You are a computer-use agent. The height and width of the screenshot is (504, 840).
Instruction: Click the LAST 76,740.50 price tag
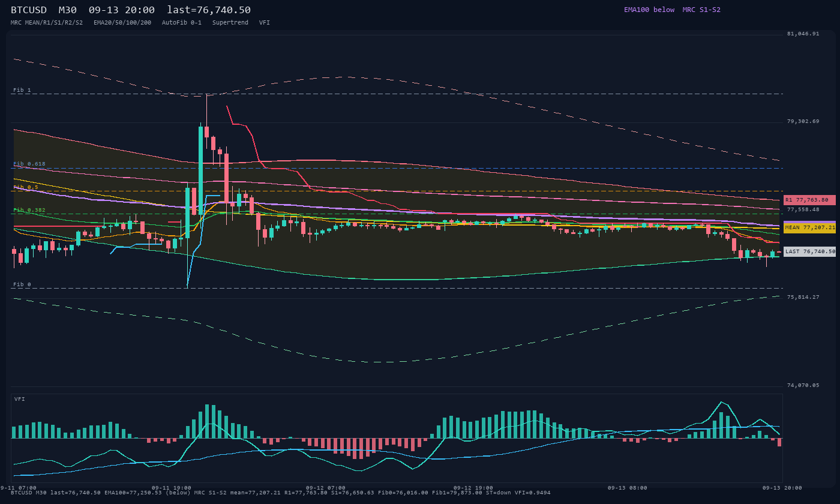[809, 252]
